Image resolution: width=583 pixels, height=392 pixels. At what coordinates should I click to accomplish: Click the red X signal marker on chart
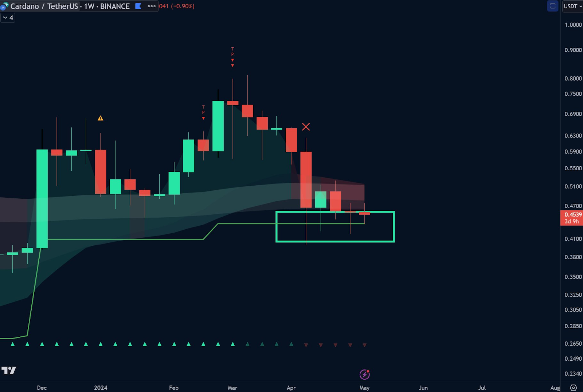[306, 127]
